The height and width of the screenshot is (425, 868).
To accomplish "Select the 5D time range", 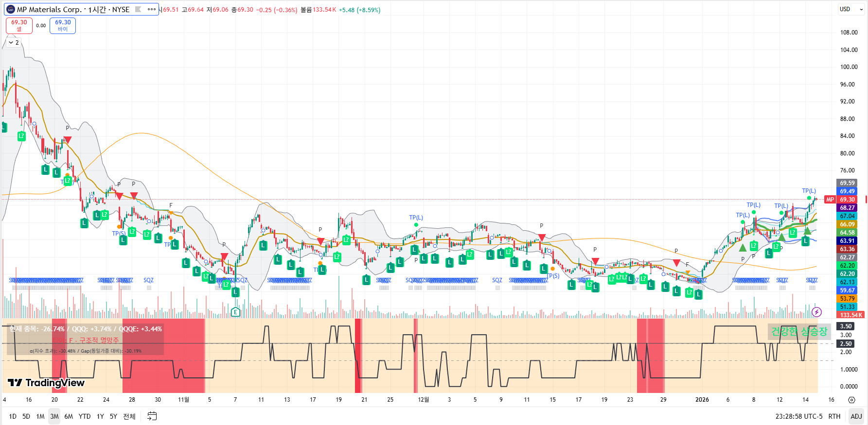I will click(26, 416).
